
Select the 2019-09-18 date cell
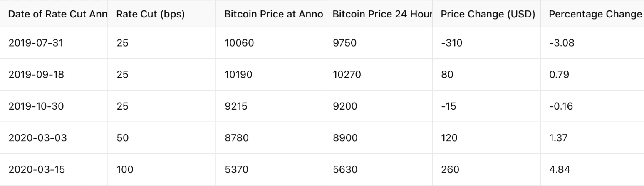(54, 75)
